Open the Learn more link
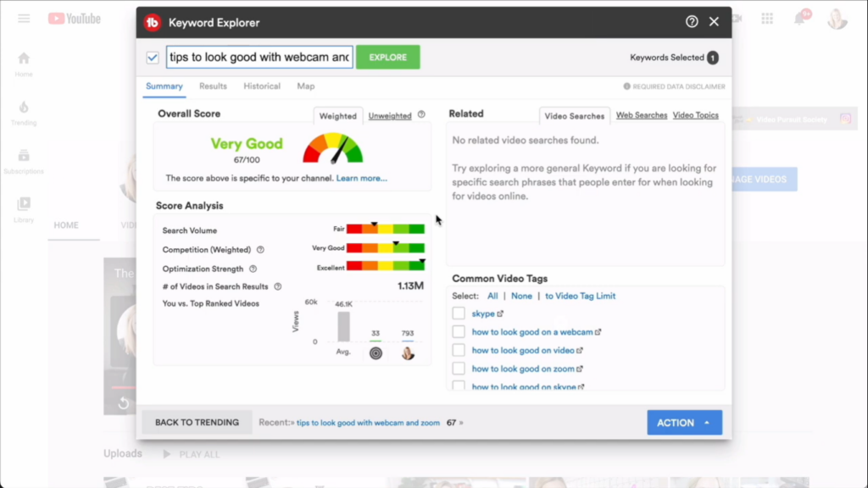This screenshot has height=488, width=868. tap(361, 178)
